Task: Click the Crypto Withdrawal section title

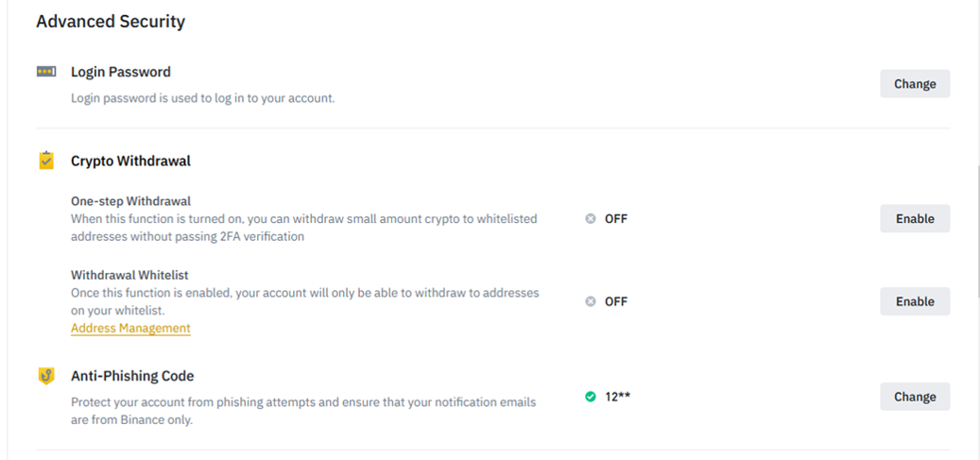Action: coord(130,161)
